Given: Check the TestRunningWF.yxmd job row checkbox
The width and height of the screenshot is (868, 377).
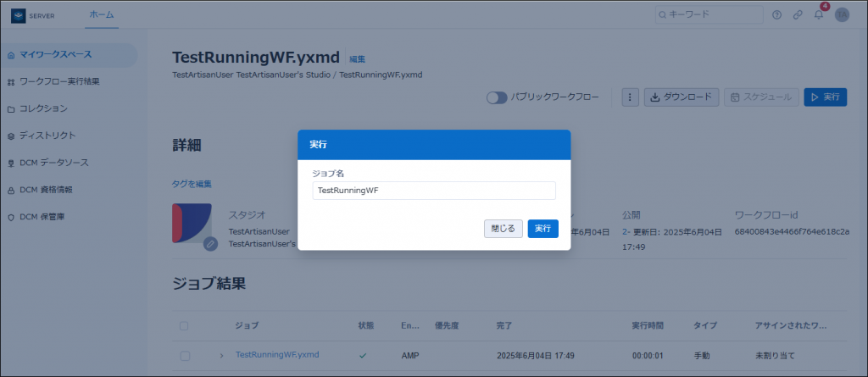Looking at the screenshot, I should click(x=185, y=356).
